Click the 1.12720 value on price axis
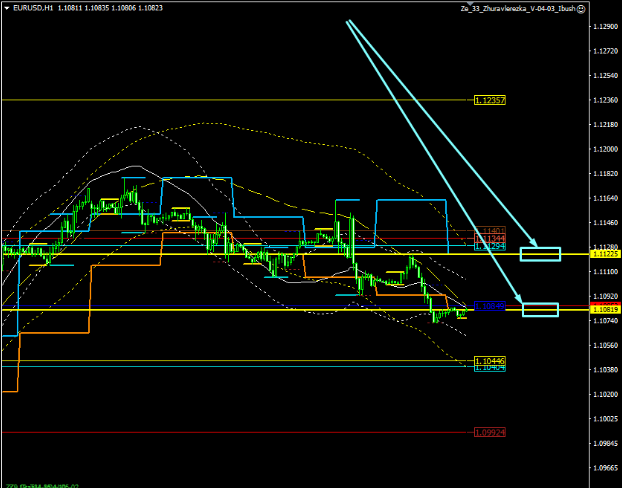Screen dimensions: 622x488 coord(604,51)
